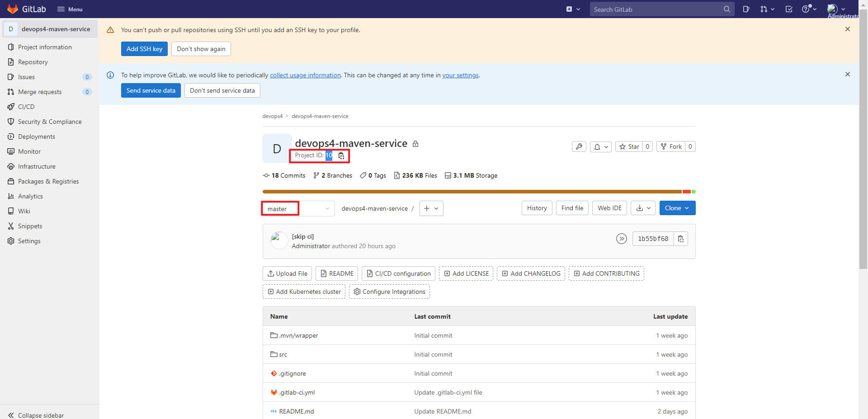Open your settings link

pyautogui.click(x=460, y=75)
